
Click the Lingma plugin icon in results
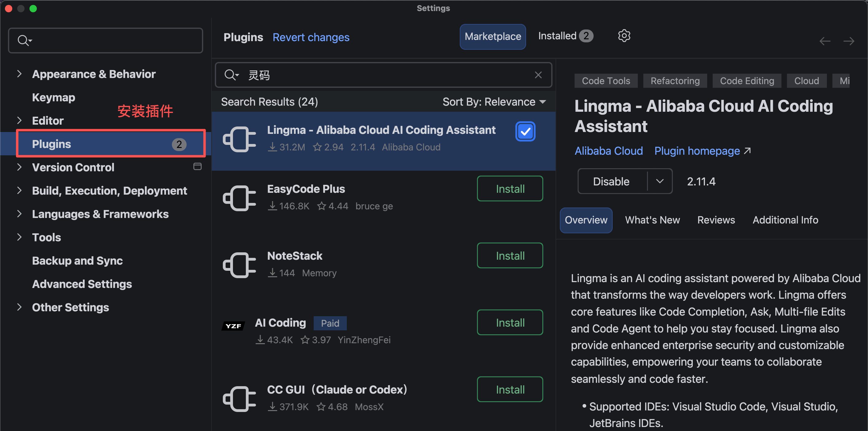[x=239, y=139]
